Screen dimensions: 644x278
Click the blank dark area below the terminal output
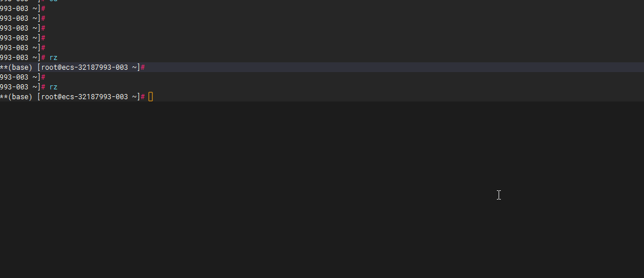[322, 190]
